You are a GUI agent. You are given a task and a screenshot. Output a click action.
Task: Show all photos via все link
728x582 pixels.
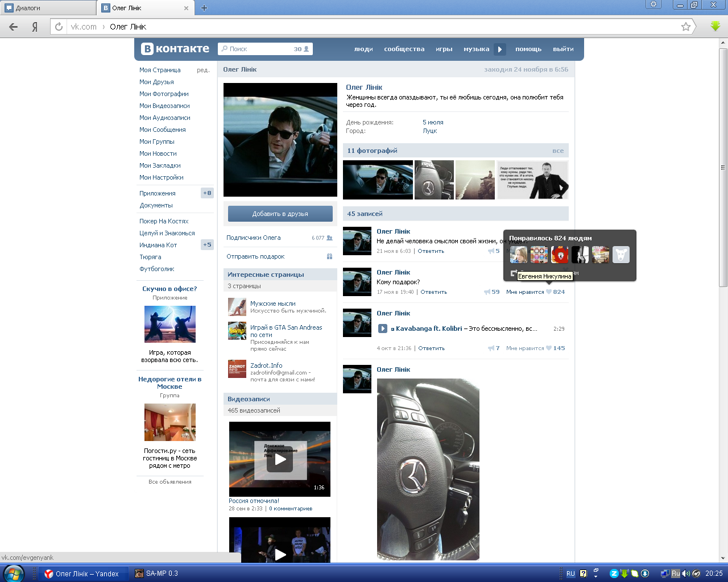[557, 151]
